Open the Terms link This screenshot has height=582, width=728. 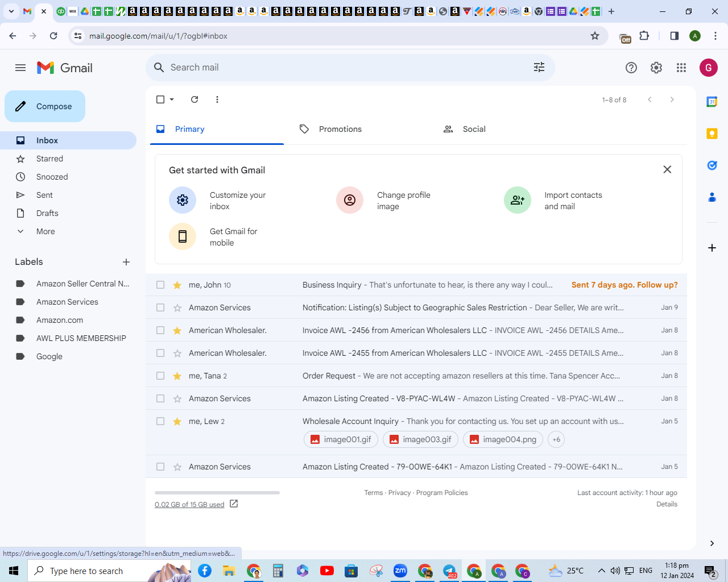coord(374,493)
